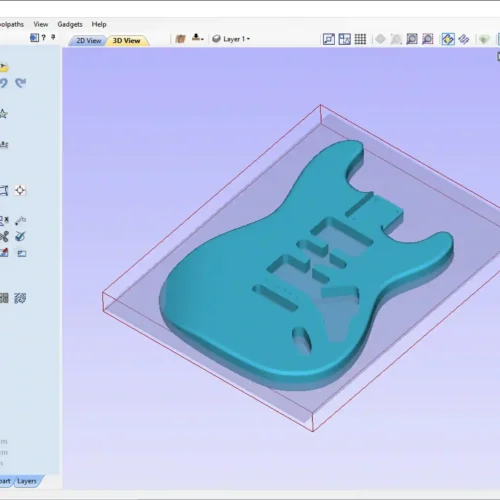500x500 pixels.
Task: Click the scissors trim tool icon
Action: (x=4, y=237)
